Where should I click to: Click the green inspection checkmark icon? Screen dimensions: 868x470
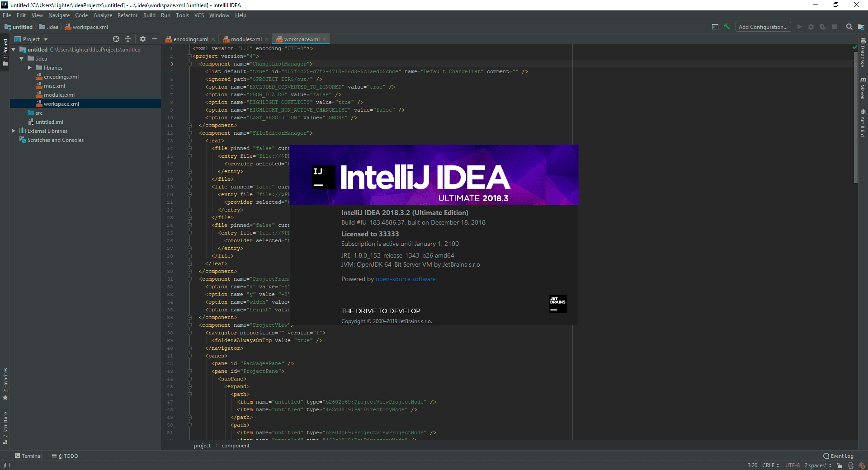point(854,47)
